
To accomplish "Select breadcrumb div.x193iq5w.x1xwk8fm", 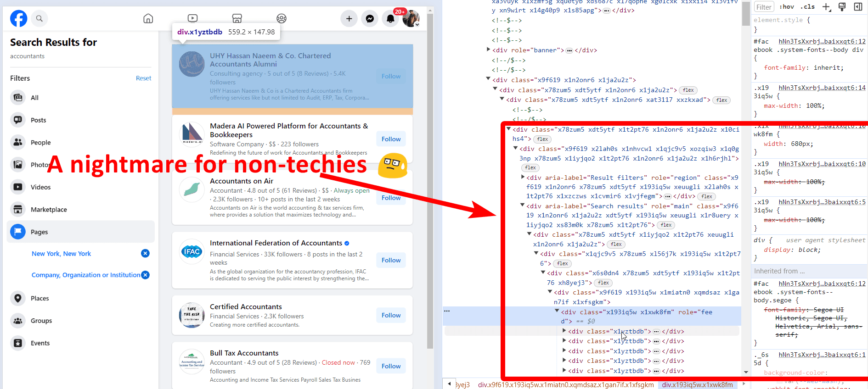I will click(x=697, y=385).
